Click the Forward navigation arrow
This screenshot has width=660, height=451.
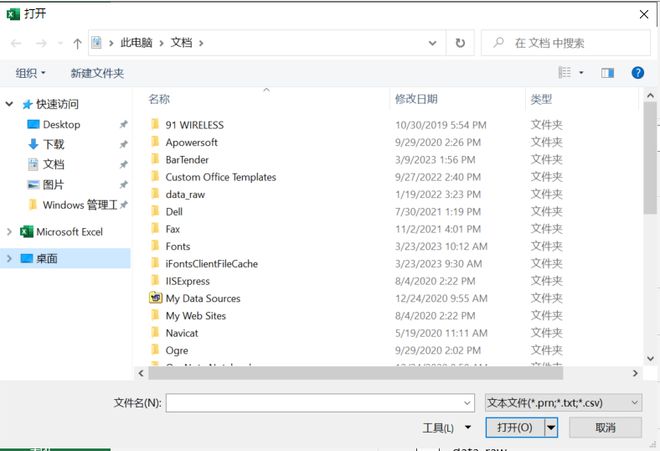point(41,43)
